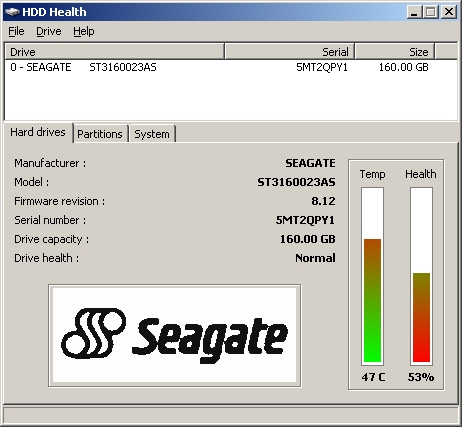
Task: Open the File menu
Action: pyautogui.click(x=16, y=31)
